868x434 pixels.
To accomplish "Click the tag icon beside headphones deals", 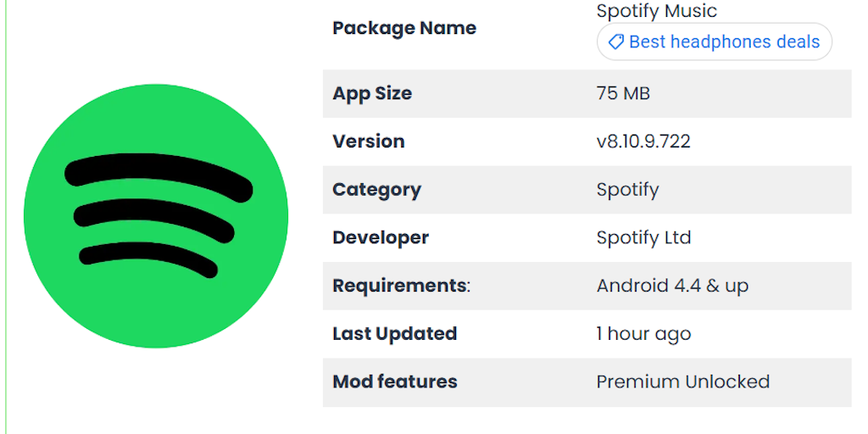I will click(616, 42).
